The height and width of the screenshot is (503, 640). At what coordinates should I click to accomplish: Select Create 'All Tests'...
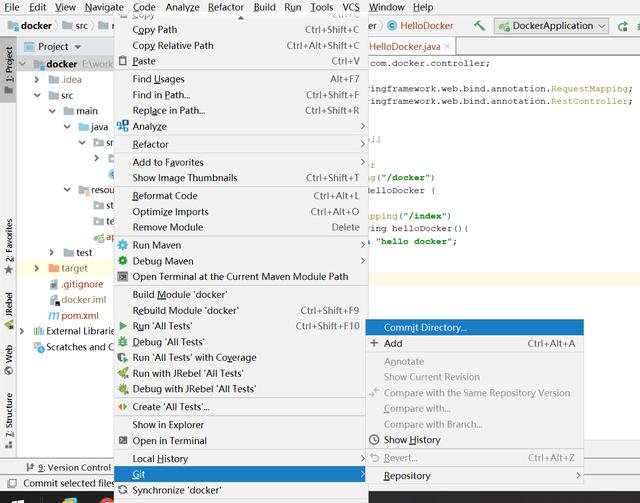click(x=241, y=407)
